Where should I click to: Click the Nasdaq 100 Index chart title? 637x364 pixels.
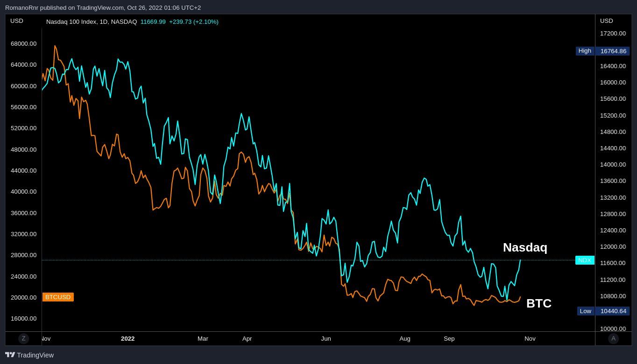coord(92,22)
